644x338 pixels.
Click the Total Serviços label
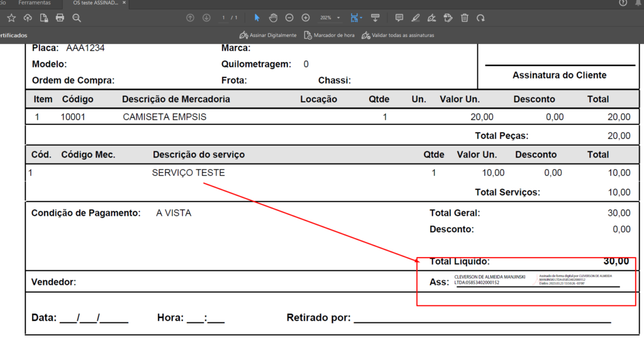point(508,192)
